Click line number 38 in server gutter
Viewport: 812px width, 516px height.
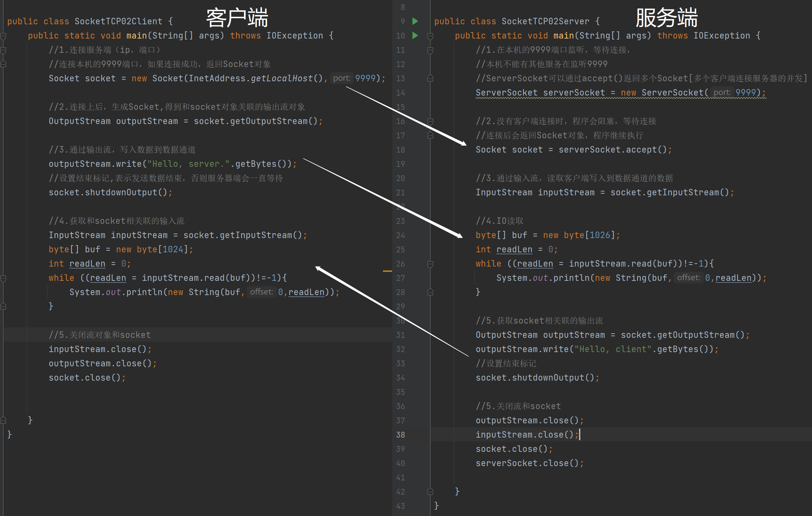(x=400, y=435)
